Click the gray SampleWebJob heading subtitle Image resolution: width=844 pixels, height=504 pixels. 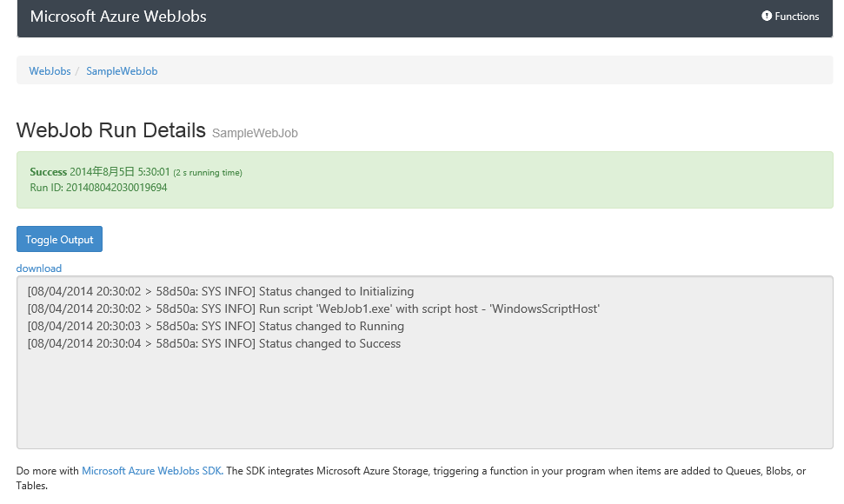point(255,134)
